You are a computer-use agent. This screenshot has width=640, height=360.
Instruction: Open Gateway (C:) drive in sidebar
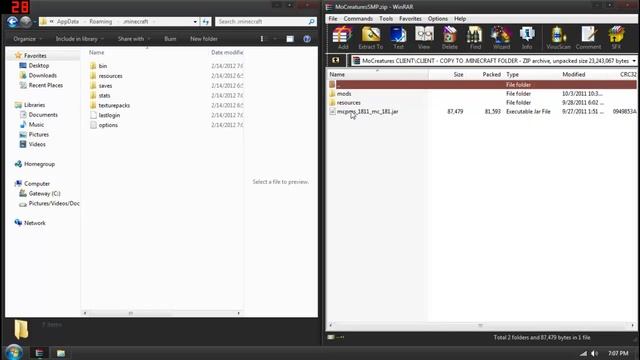pos(44,193)
